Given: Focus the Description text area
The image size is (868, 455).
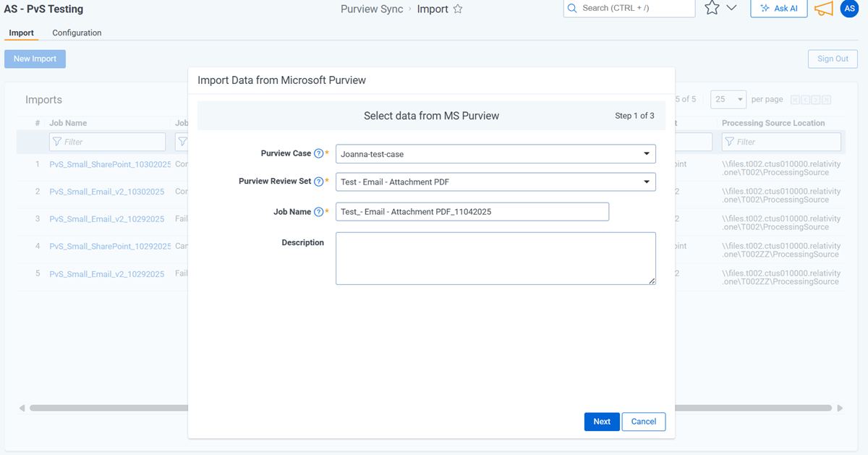Looking at the screenshot, I should point(495,258).
